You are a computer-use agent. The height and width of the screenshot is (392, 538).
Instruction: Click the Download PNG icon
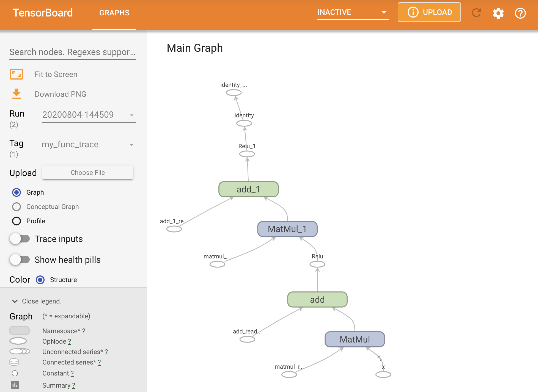[17, 94]
